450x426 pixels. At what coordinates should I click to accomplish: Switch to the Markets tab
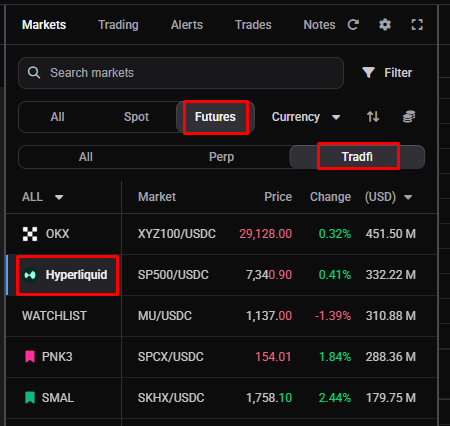tap(44, 25)
